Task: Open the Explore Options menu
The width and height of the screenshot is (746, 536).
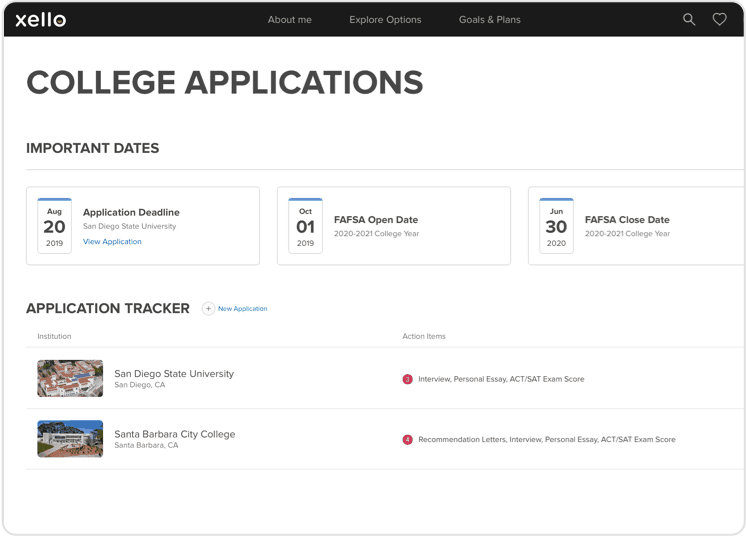Action: pos(385,20)
